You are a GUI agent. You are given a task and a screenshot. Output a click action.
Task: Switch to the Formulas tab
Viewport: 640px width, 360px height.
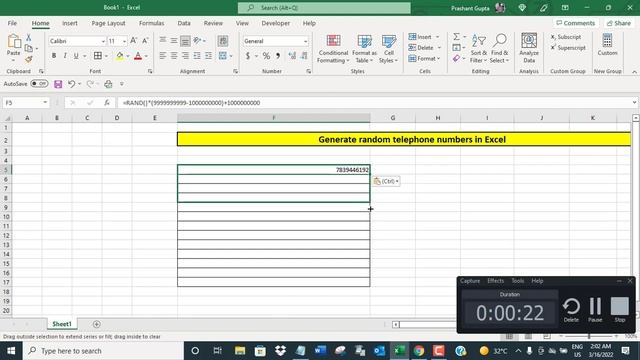pyautogui.click(x=151, y=23)
